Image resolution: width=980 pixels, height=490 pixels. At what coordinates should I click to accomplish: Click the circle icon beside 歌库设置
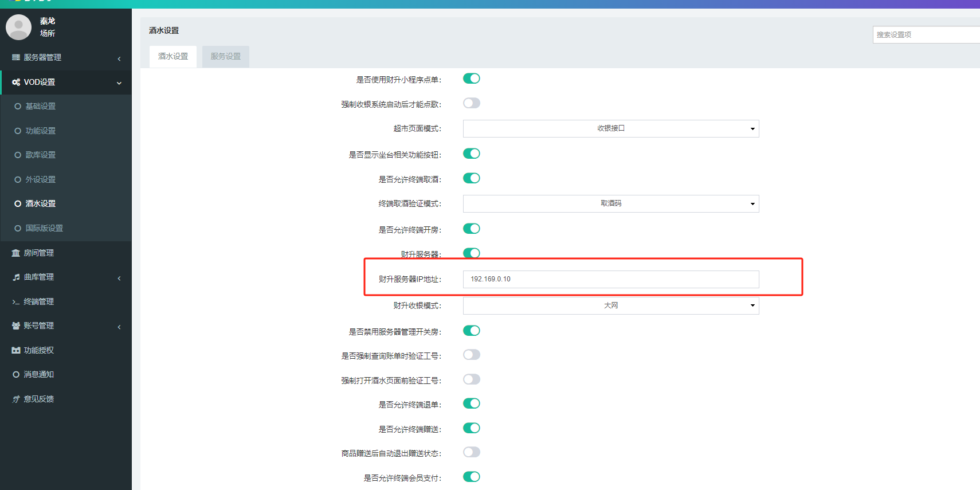(18, 155)
